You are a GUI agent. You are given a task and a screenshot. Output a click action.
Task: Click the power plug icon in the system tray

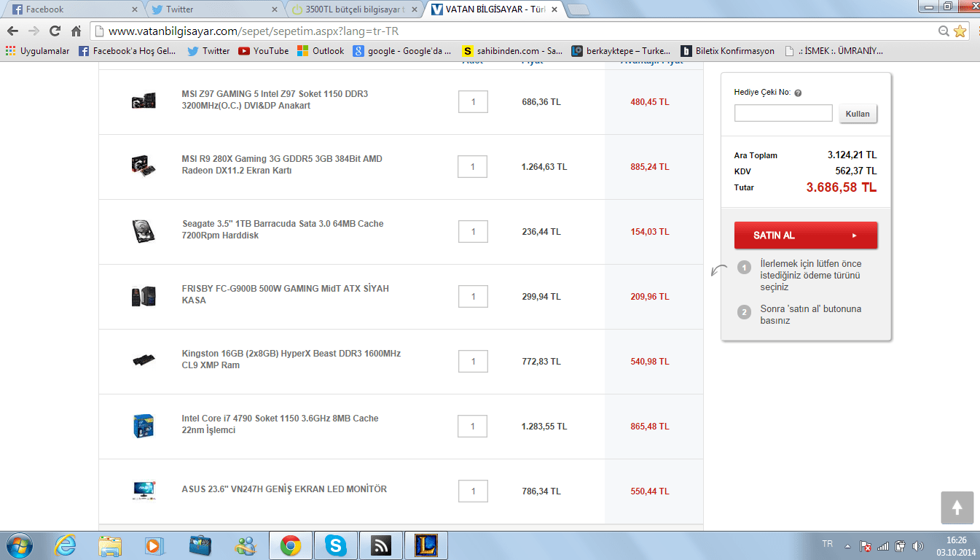(x=901, y=545)
